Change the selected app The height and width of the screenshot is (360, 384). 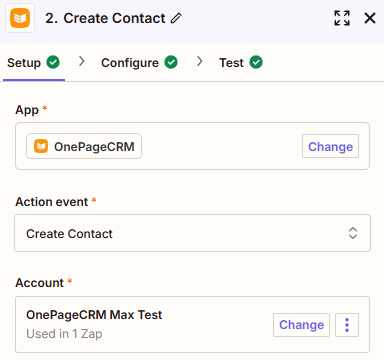pos(330,146)
